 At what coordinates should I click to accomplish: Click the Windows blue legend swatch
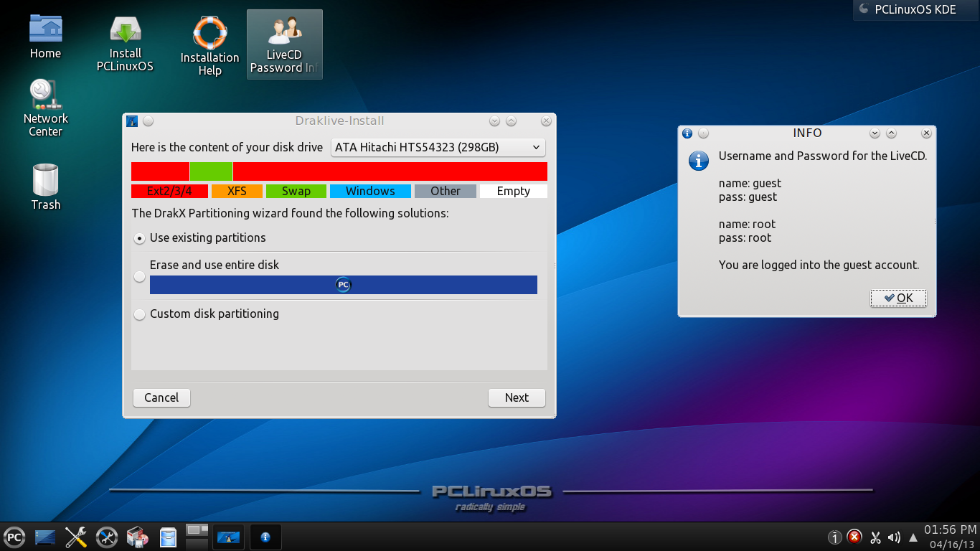pos(370,192)
